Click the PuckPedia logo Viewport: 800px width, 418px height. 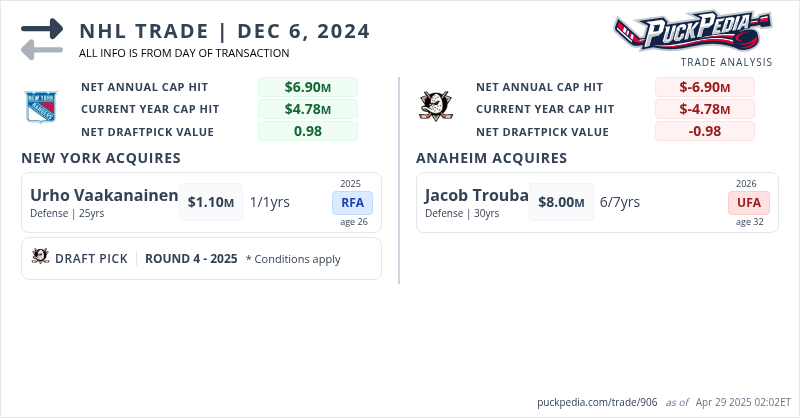click(692, 31)
